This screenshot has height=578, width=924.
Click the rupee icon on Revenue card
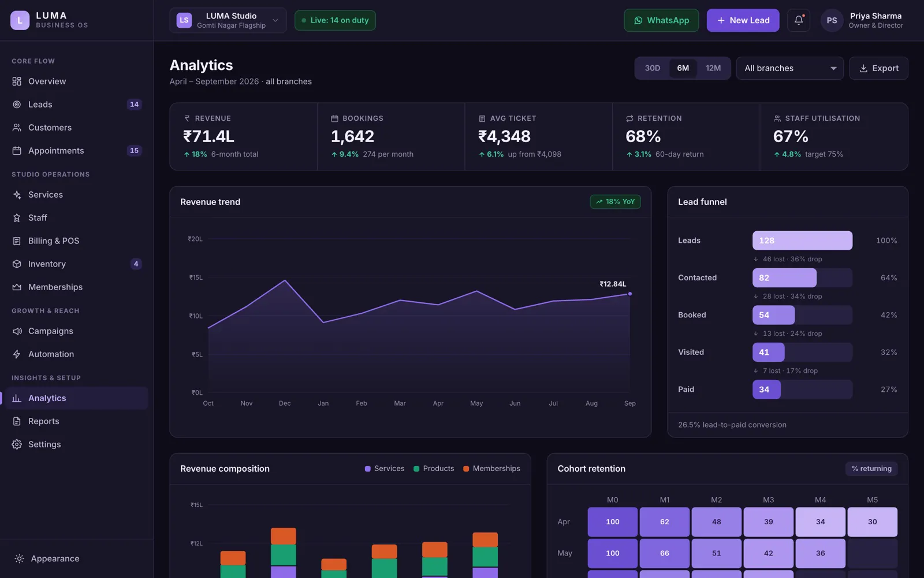coord(187,118)
